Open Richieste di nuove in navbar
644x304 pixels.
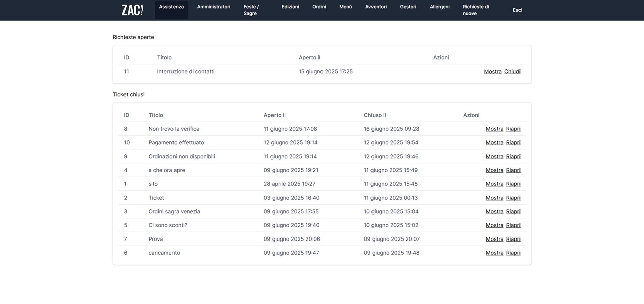tap(476, 10)
